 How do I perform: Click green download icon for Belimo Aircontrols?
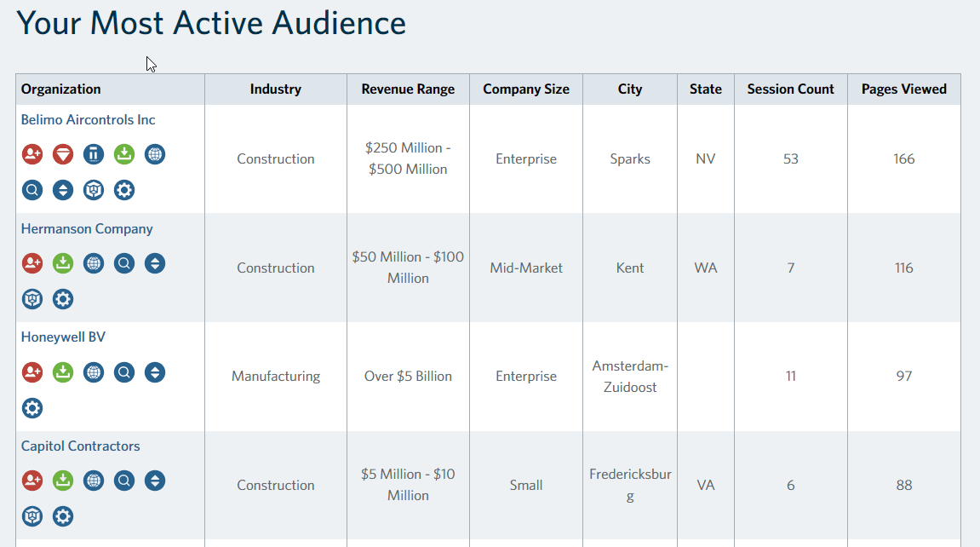click(124, 154)
